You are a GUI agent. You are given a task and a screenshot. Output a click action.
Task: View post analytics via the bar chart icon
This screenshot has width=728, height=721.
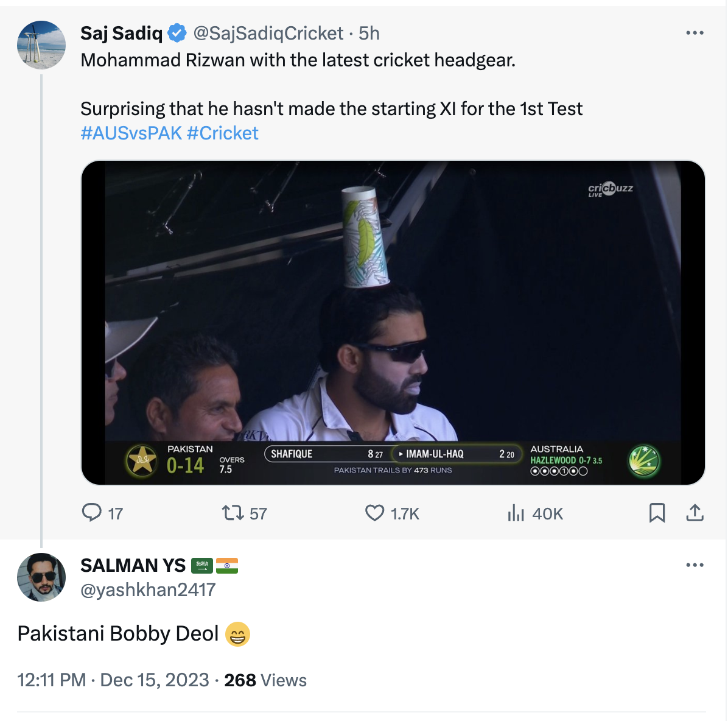[x=516, y=513]
